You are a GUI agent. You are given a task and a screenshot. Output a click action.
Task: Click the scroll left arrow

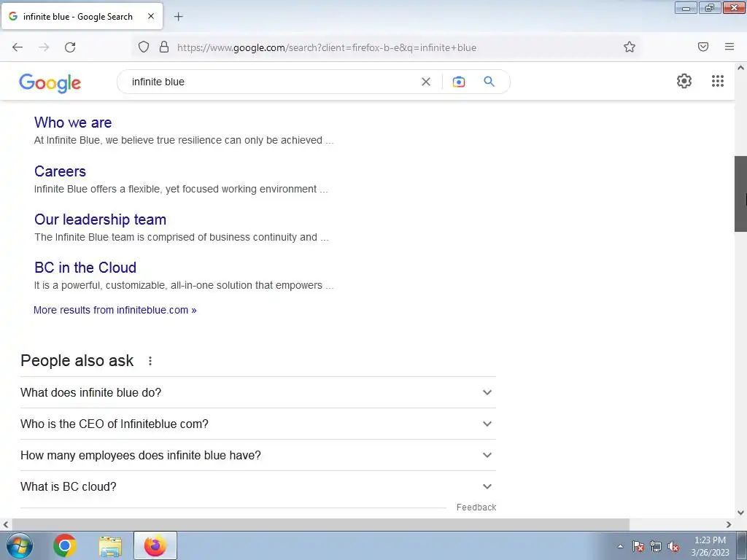click(5, 525)
